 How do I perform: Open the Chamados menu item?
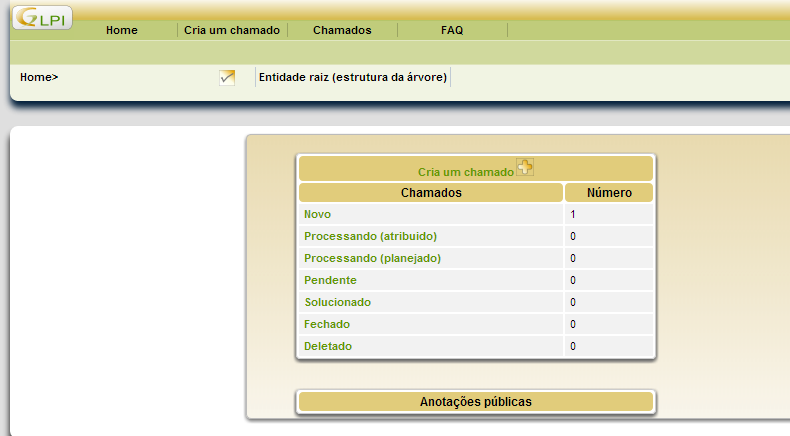click(342, 30)
